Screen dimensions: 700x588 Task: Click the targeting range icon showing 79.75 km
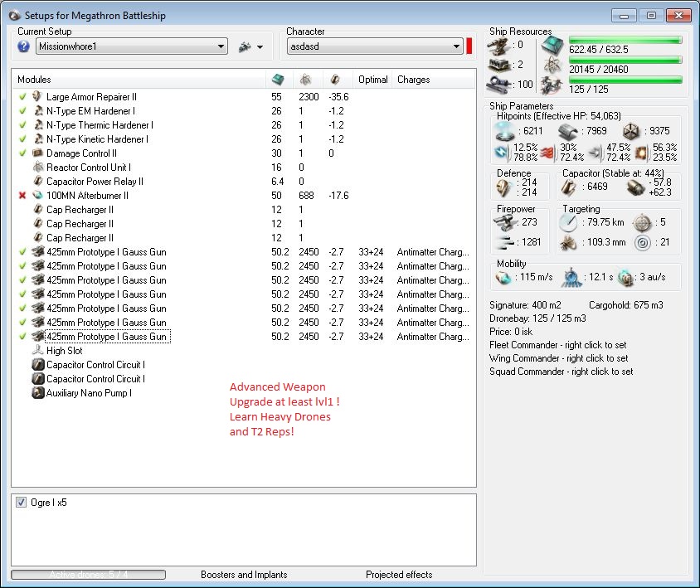[x=568, y=222]
